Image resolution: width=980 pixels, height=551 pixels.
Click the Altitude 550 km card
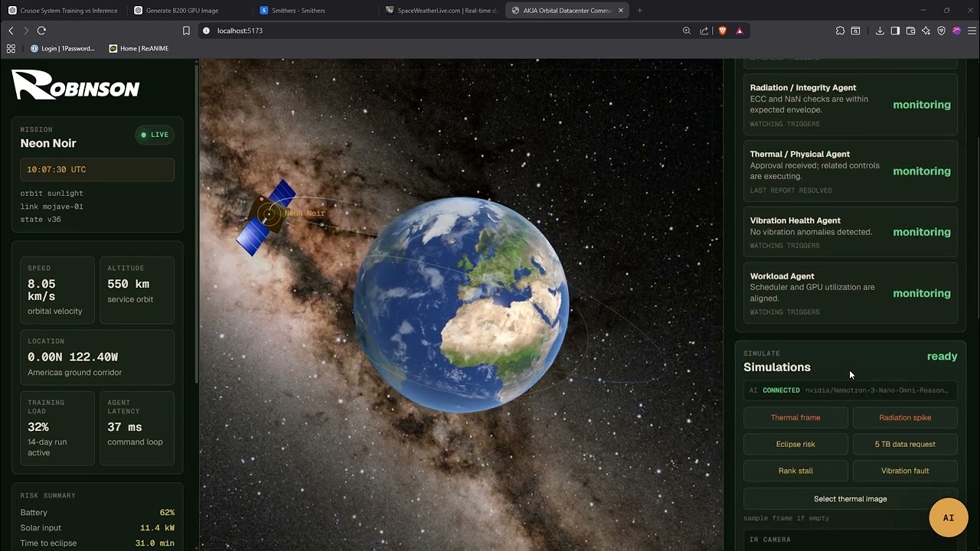pyautogui.click(x=137, y=290)
